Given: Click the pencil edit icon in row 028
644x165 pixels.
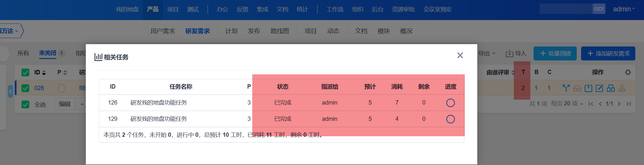Looking at the screenshot, I should pyautogui.click(x=599, y=88).
